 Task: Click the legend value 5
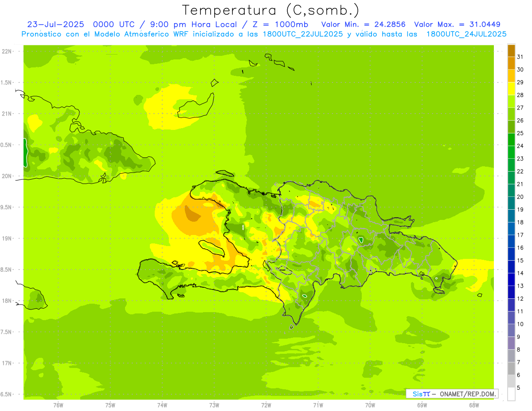[x=519, y=388]
